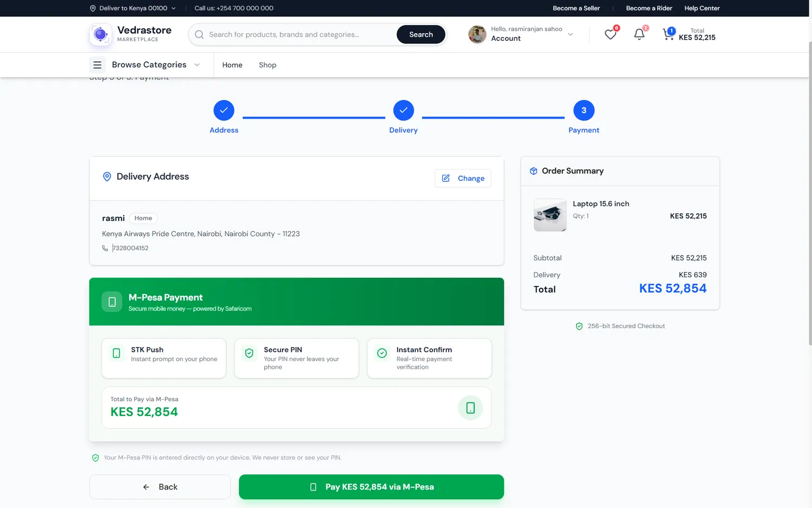Click the Home address tag
The image size is (812, 508).
click(x=143, y=218)
